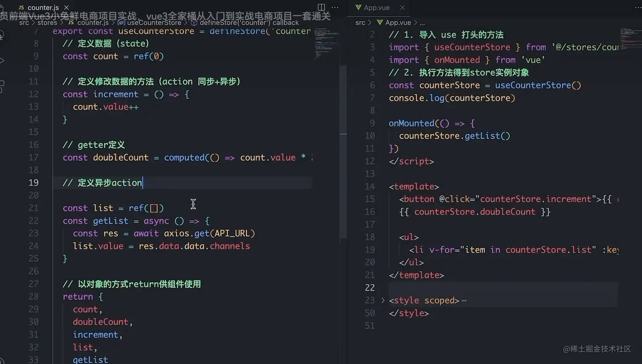Viewport: 642px width, 364px height.
Task: Click comment '// 定义数据 (state)'
Action: (x=106, y=43)
